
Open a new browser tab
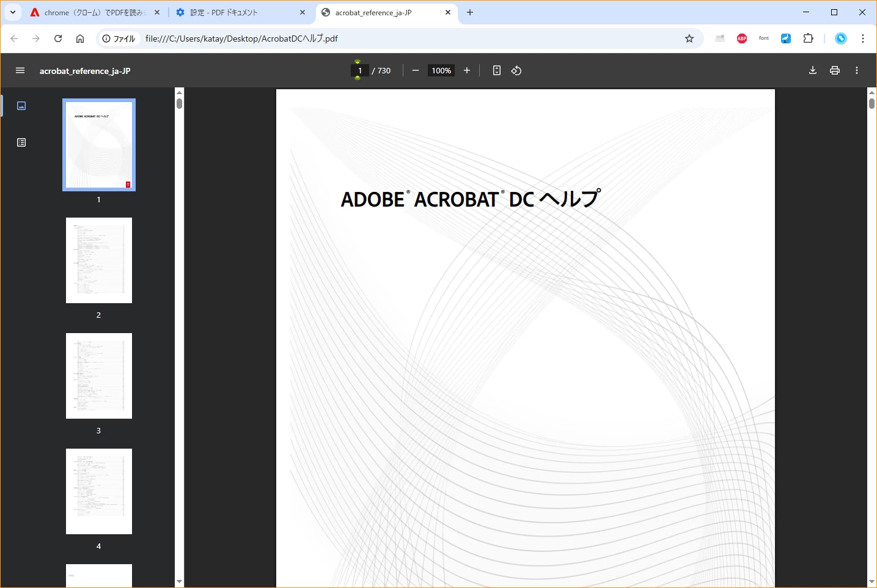click(x=470, y=12)
